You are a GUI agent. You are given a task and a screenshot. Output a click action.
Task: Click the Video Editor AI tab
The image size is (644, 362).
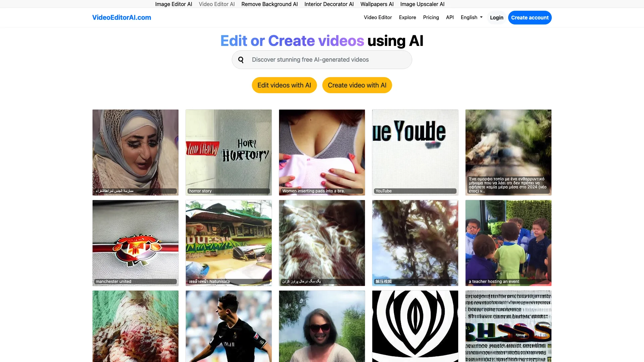(217, 4)
